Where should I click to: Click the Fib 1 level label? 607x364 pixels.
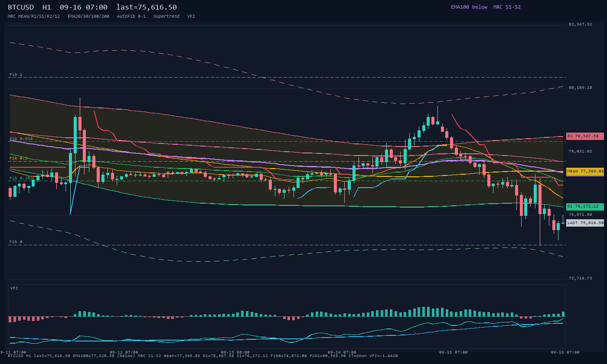tap(16, 75)
